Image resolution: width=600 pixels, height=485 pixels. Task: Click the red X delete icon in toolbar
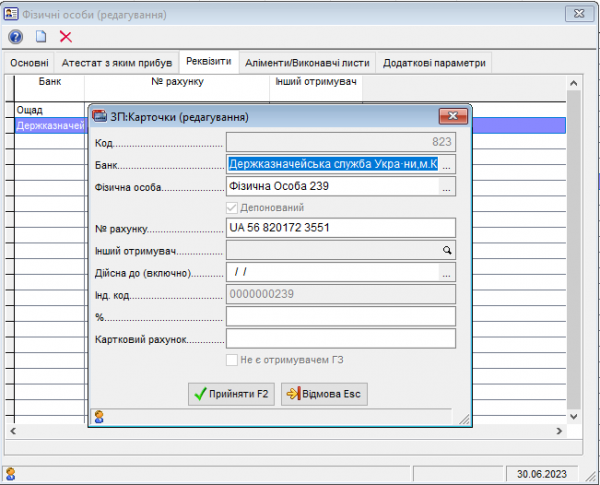pos(66,37)
